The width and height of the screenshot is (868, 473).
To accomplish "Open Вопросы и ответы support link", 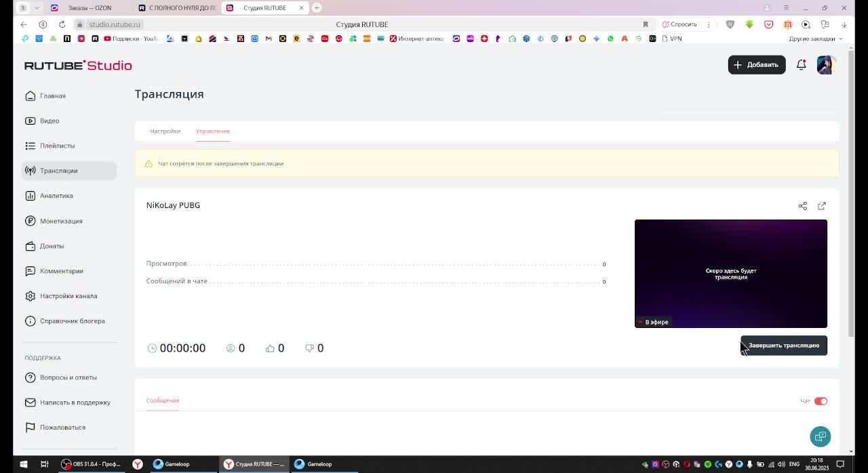I will (68, 377).
